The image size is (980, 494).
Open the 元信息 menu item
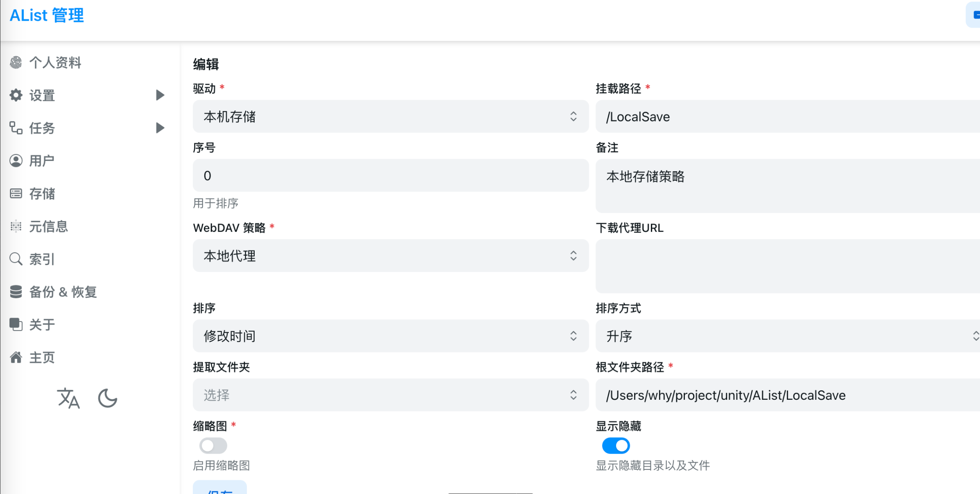(48, 226)
